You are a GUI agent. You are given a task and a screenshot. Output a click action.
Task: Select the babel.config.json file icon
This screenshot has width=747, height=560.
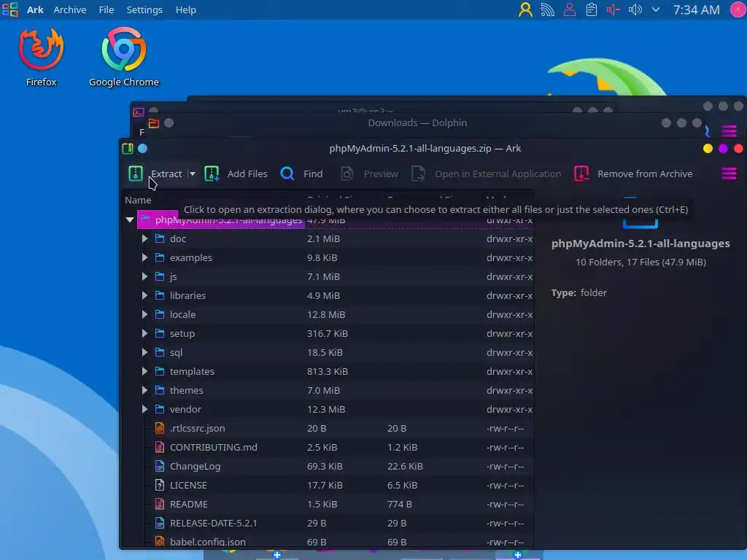tap(160, 542)
